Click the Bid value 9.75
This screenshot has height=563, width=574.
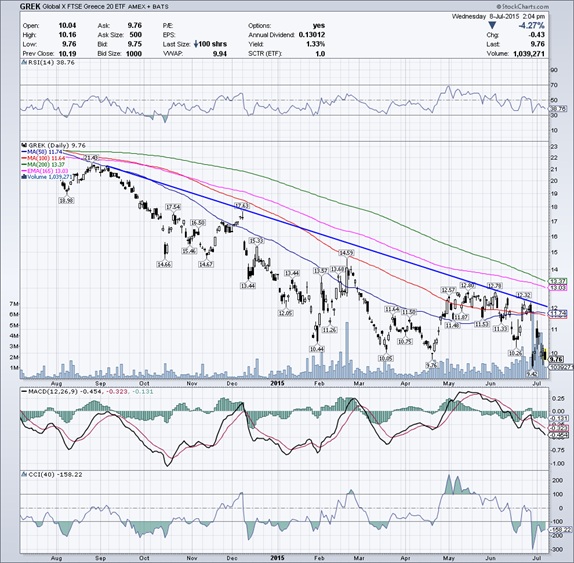tap(134, 44)
